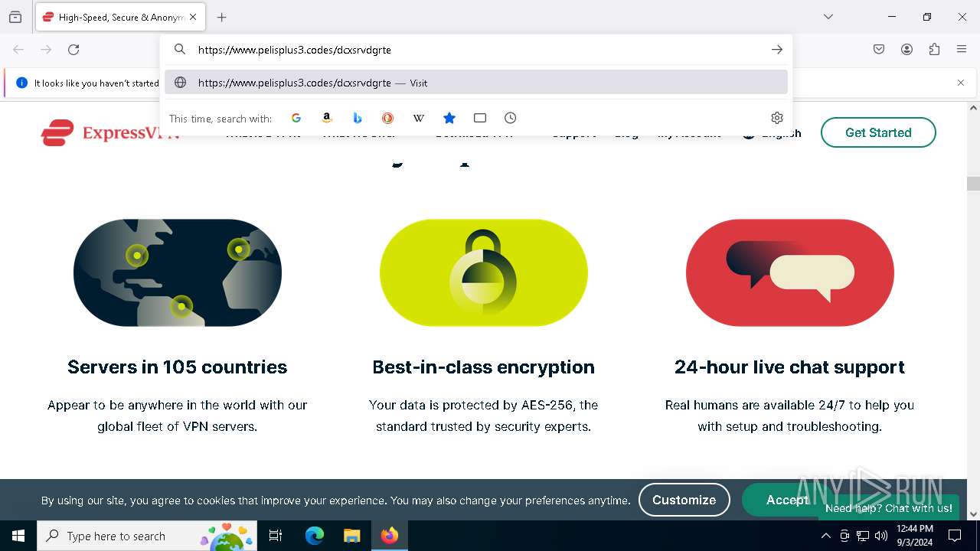Search in history clock icon

511,118
